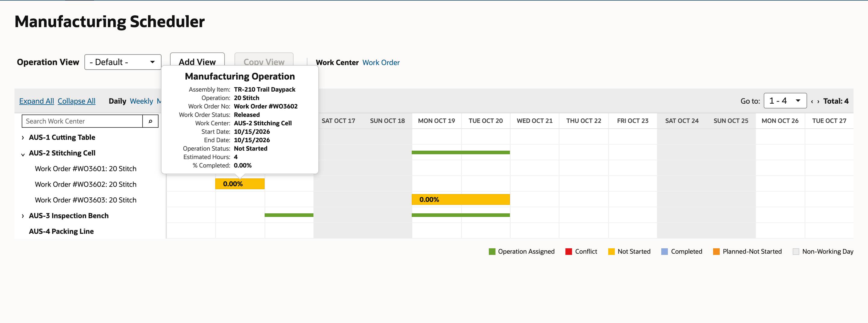Viewport: 868px width, 323px height.
Task: Click the Total: 4 count text
Action: (836, 101)
